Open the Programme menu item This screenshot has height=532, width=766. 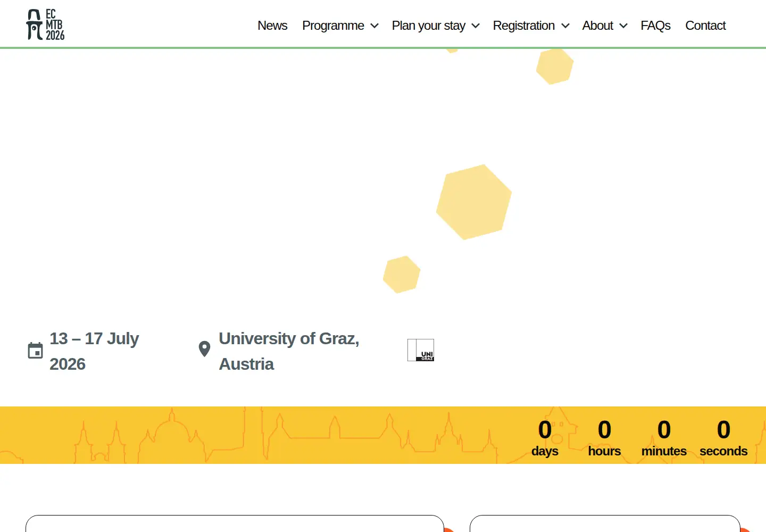[333, 26]
